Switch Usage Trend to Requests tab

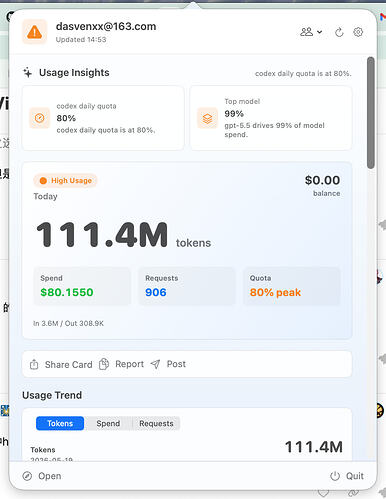click(x=156, y=423)
